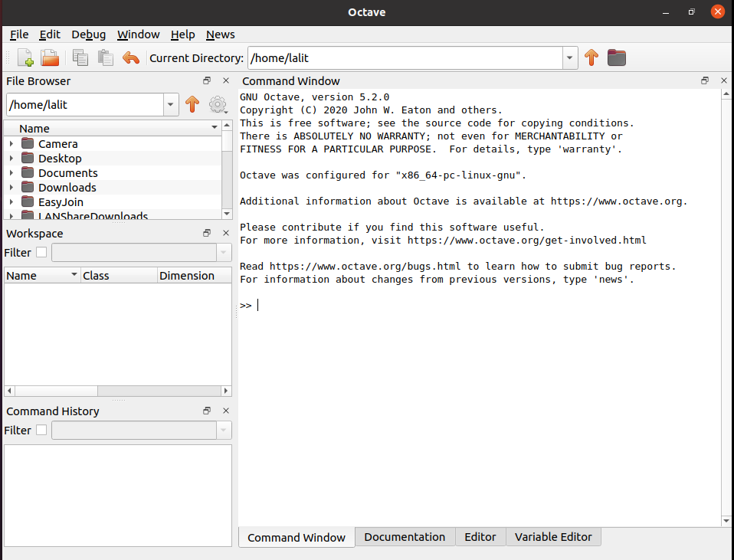Screen dimensions: 734x560
Task: Click File Browser scrollbar up arrow
Action: pos(227,125)
